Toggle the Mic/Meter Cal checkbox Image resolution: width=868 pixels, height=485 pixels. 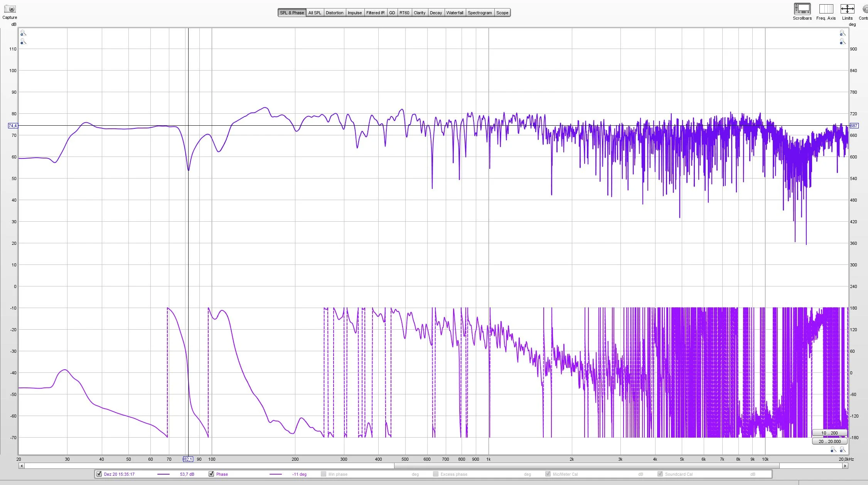[x=548, y=474]
